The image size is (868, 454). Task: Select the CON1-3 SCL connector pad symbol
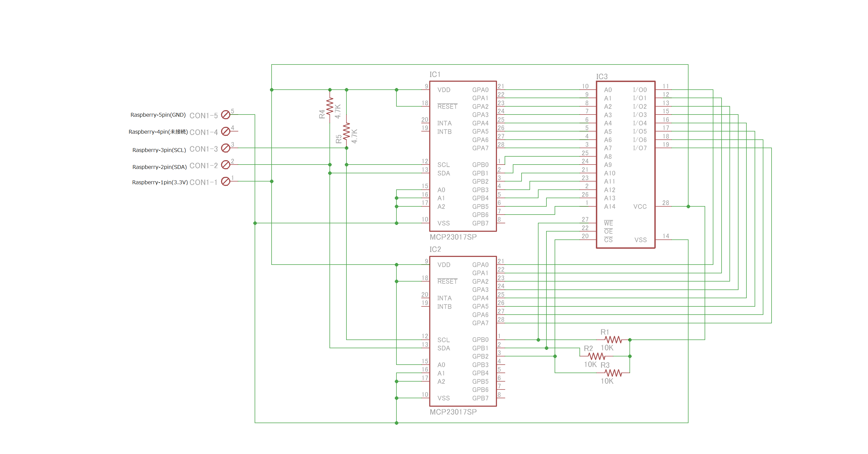point(225,148)
